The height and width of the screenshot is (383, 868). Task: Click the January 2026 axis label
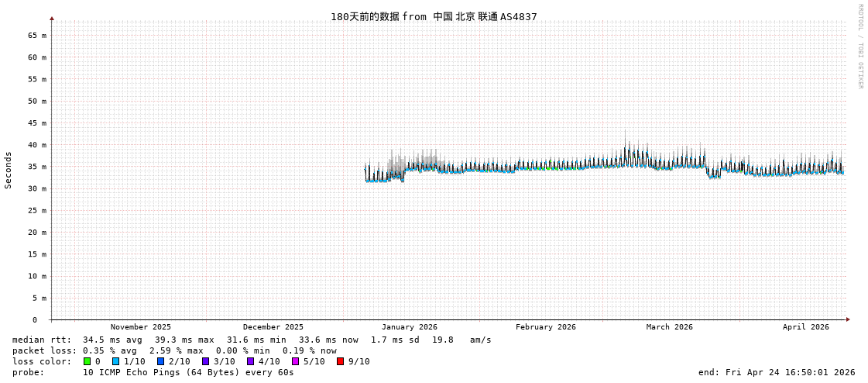(409, 327)
